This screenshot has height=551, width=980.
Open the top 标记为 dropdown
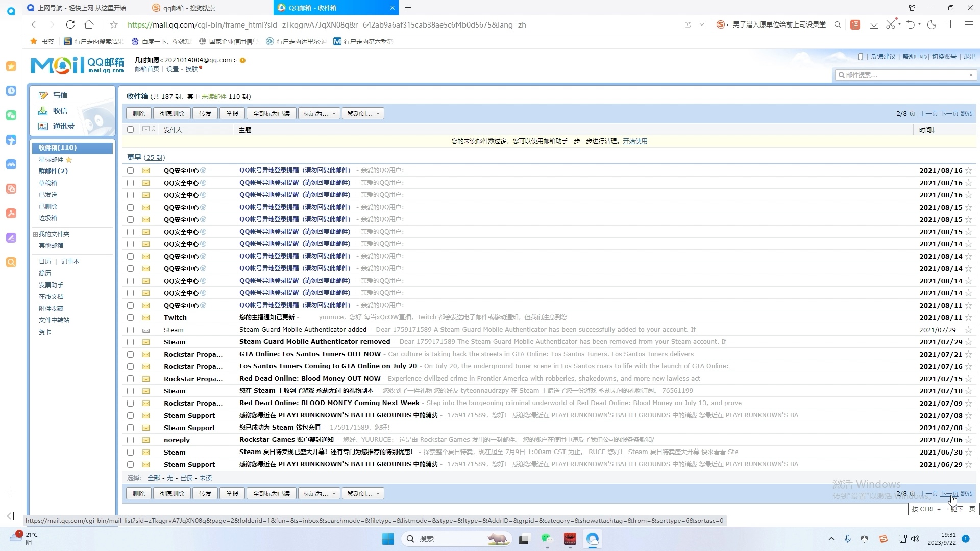click(319, 113)
